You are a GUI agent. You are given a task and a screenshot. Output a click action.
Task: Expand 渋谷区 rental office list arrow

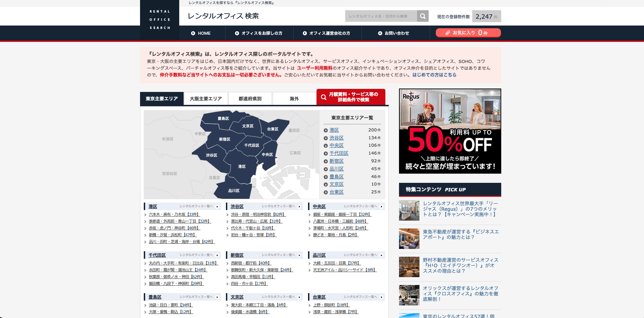299,207
